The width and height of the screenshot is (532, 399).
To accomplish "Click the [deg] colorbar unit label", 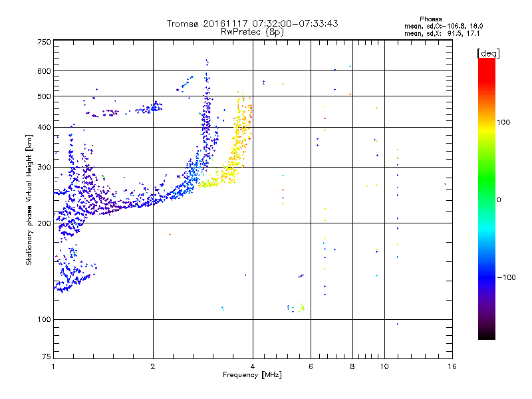I will tap(488, 53).
